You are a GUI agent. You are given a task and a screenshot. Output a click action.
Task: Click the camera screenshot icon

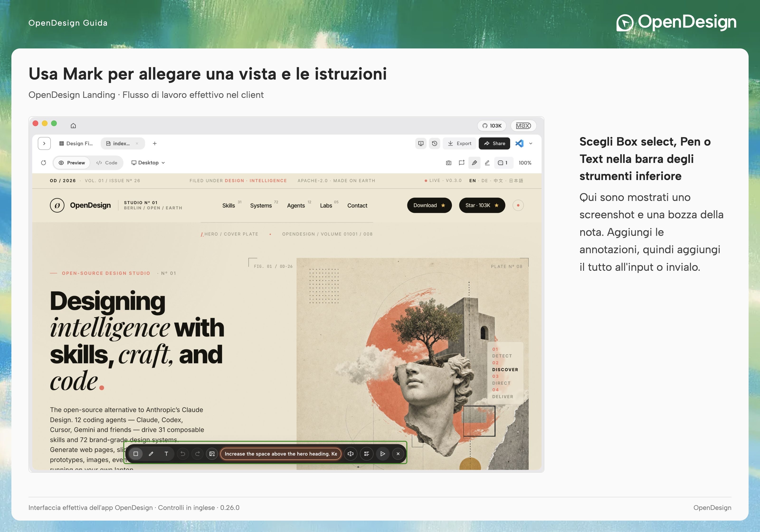[x=449, y=162]
